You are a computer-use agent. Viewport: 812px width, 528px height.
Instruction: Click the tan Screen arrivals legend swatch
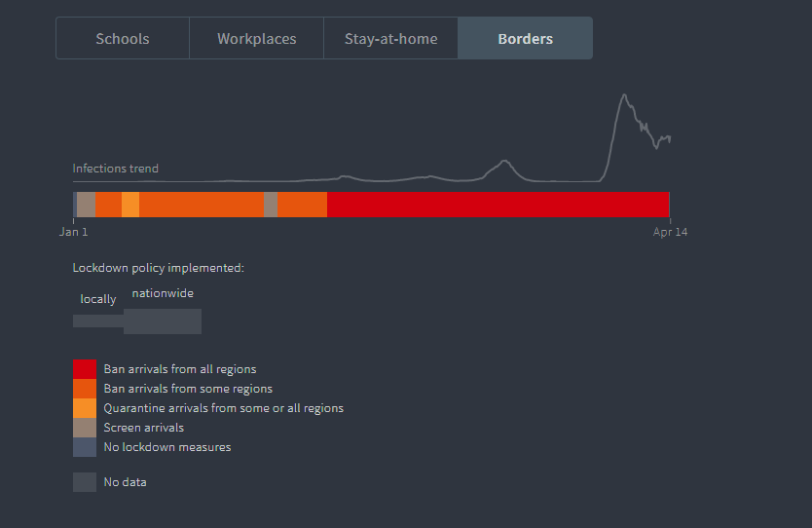pyautogui.click(x=85, y=428)
